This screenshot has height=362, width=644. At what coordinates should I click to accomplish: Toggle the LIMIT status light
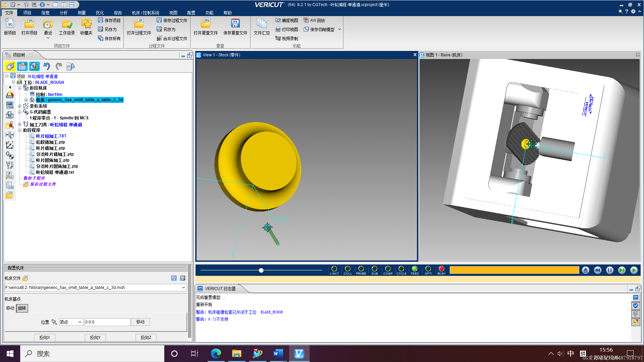point(334,269)
